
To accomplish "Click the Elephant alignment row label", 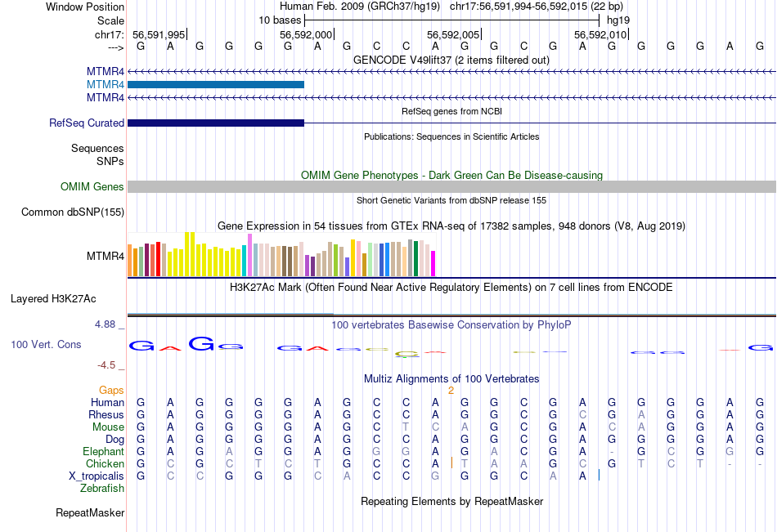I will coord(103,451).
